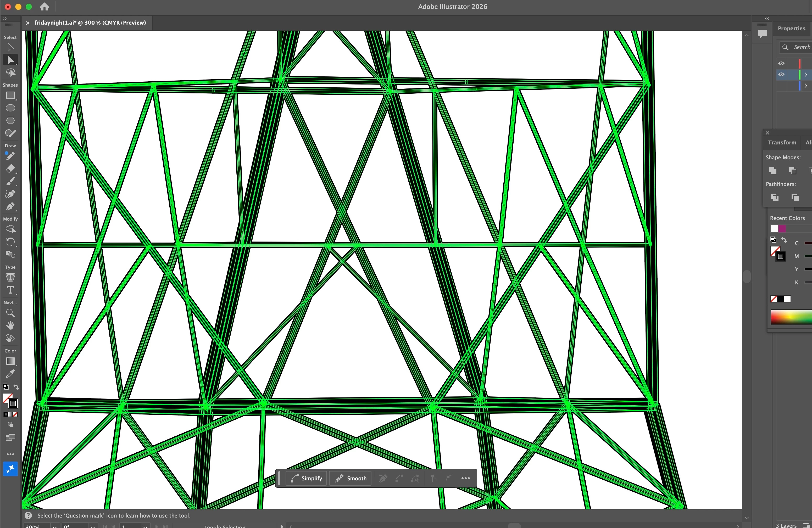The width and height of the screenshot is (812, 528).
Task: Select the Selection tool arrow
Action: point(10,47)
